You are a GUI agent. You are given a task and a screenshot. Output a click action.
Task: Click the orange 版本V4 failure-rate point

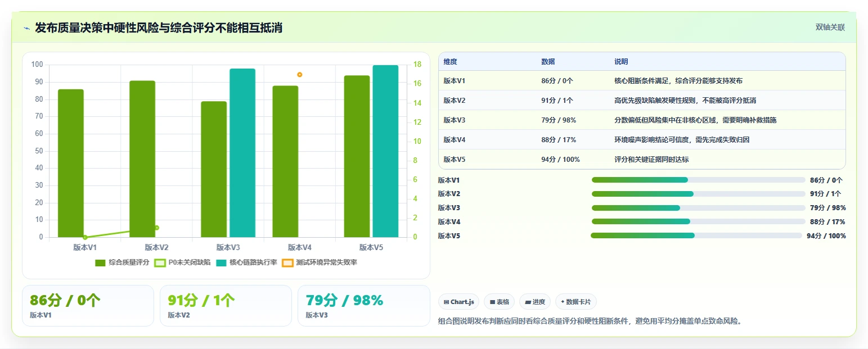coord(300,75)
